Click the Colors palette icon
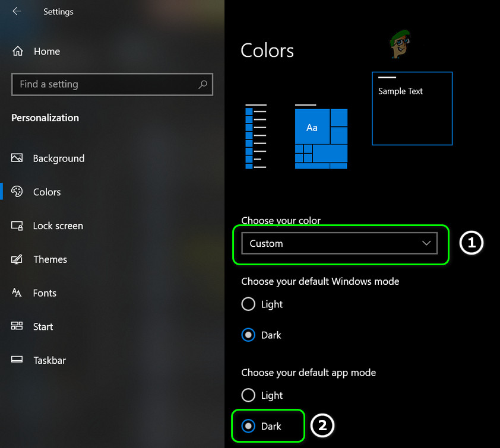The height and width of the screenshot is (448, 500). click(x=17, y=192)
